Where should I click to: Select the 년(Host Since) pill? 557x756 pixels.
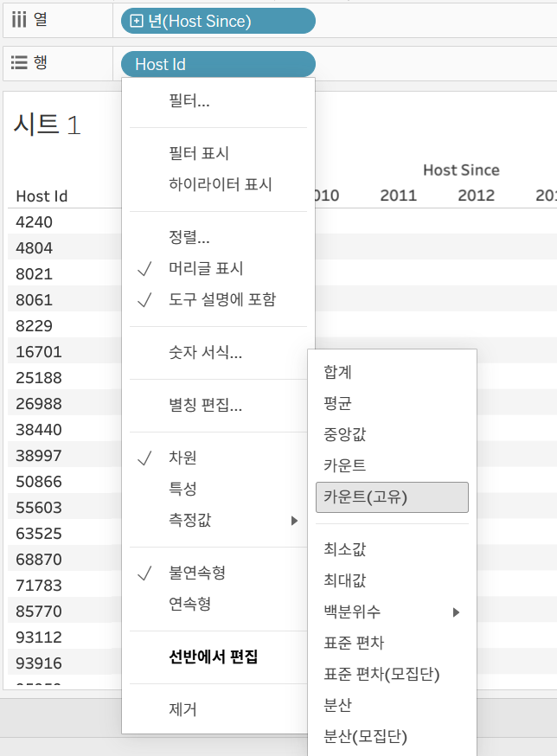[x=218, y=22]
